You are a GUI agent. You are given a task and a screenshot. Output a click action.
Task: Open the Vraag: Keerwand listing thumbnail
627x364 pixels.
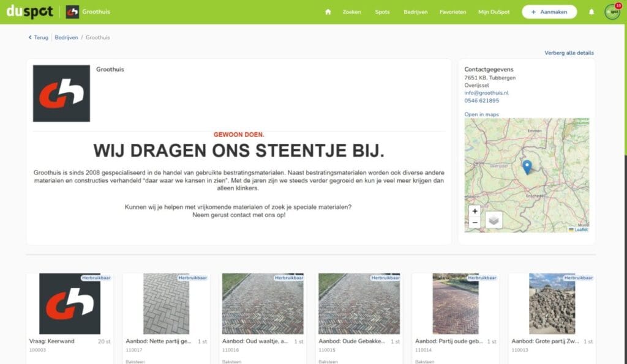[x=70, y=303]
